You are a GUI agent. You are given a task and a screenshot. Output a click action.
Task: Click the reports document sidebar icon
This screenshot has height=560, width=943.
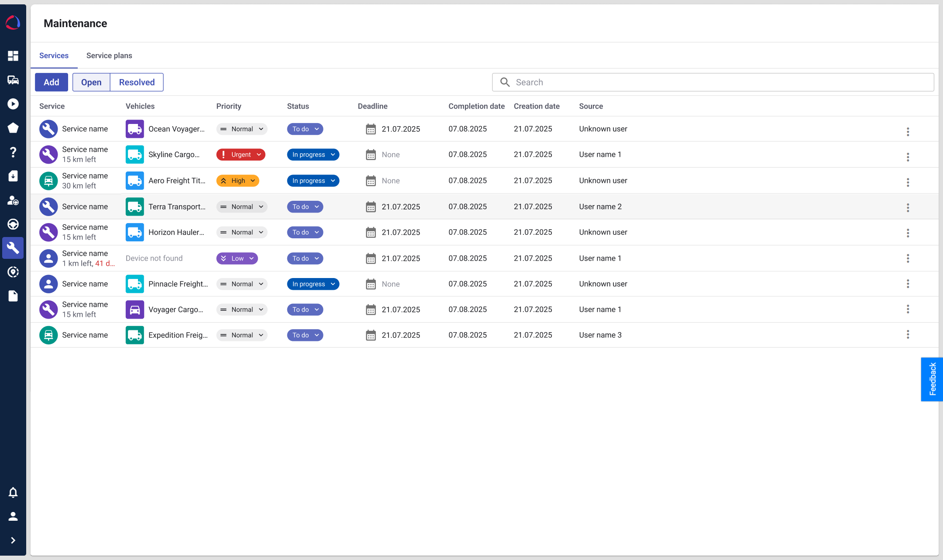pyautogui.click(x=13, y=296)
